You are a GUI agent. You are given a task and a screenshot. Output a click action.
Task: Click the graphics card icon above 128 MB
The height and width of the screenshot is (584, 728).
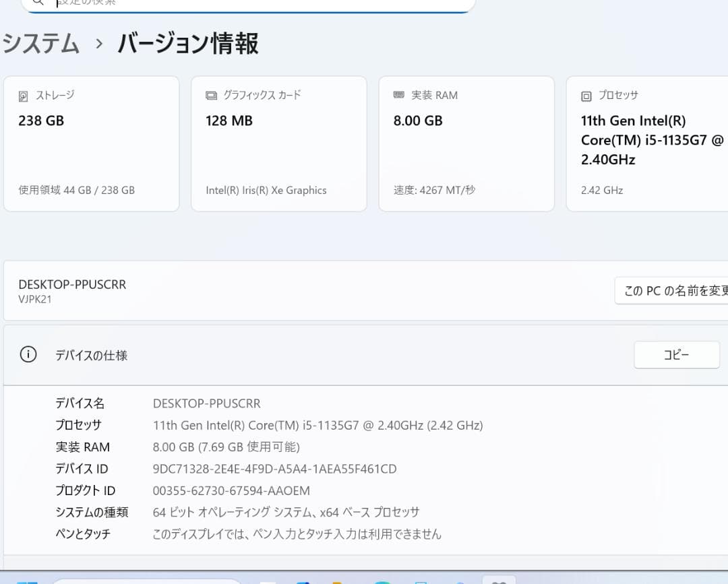[210, 95]
